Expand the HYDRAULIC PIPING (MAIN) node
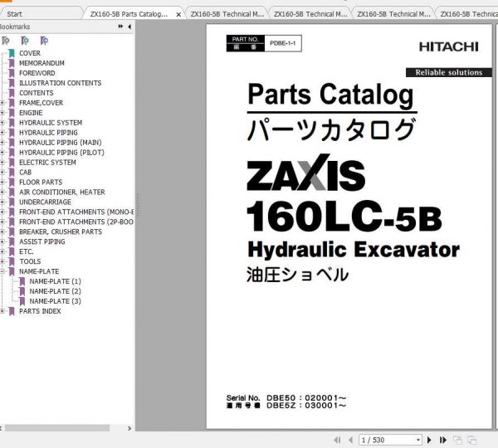Screen dimensions: 498x448 coord(2,143)
